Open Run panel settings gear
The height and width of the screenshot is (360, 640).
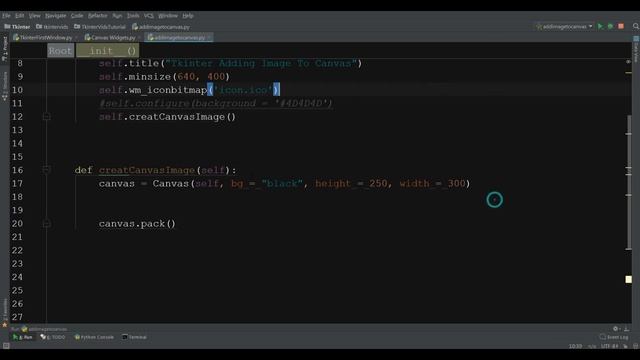pyautogui.click(x=616, y=329)
